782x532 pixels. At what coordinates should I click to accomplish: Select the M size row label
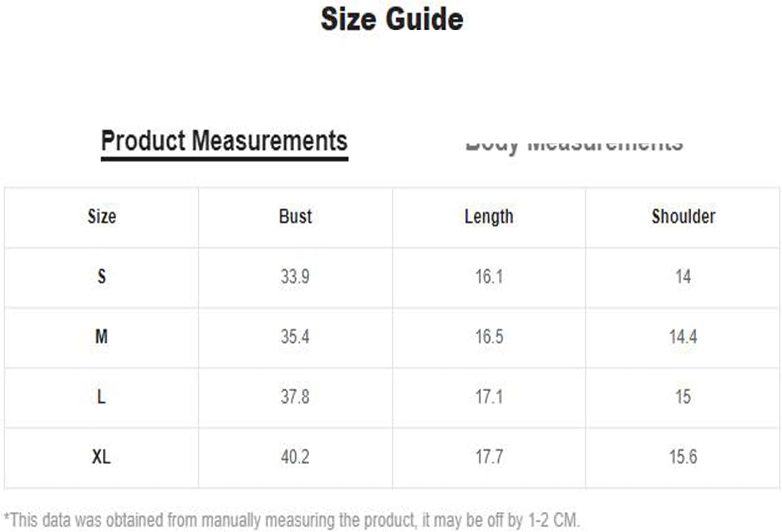point(102,336)
